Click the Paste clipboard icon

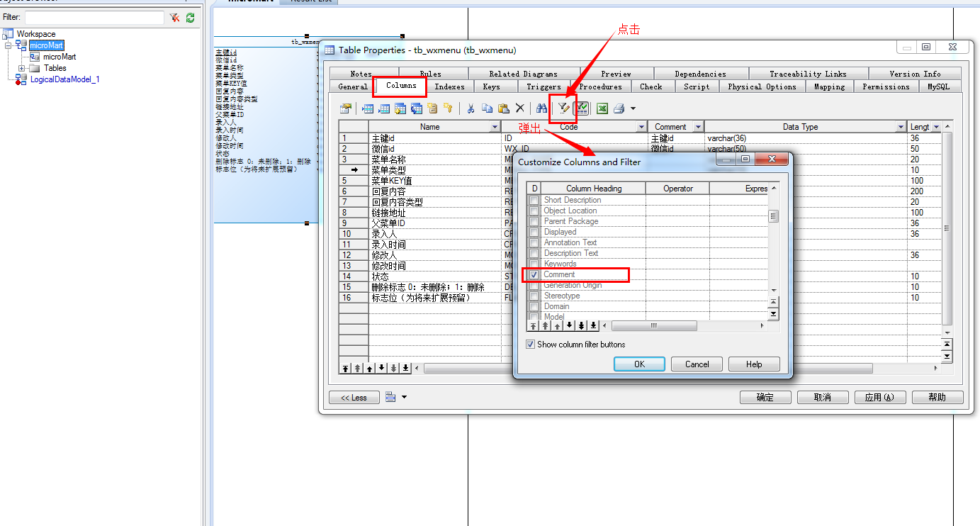[x=503, y=108]
